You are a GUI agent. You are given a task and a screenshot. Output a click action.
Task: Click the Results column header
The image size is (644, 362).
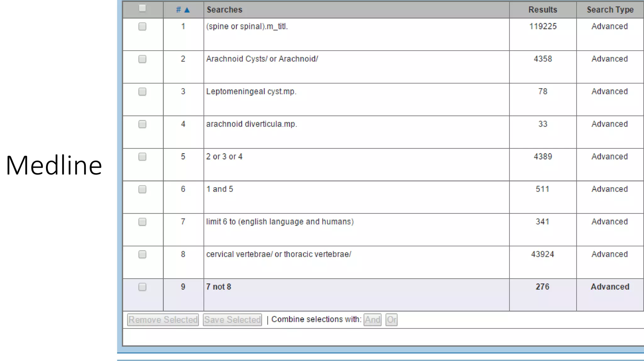(x=542, y=10)
